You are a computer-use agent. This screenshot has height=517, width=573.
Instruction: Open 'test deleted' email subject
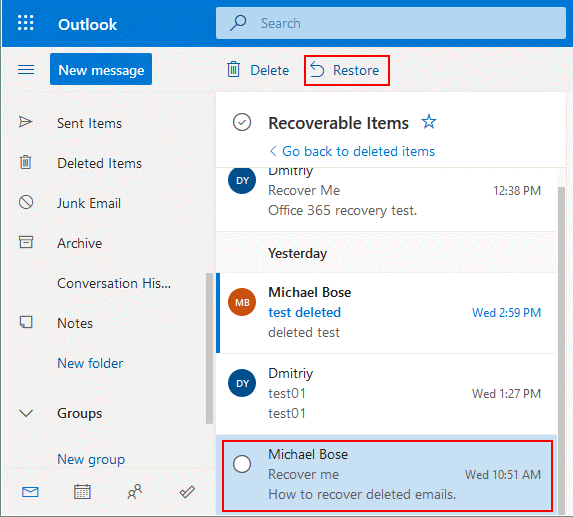[x=304, y=312]
